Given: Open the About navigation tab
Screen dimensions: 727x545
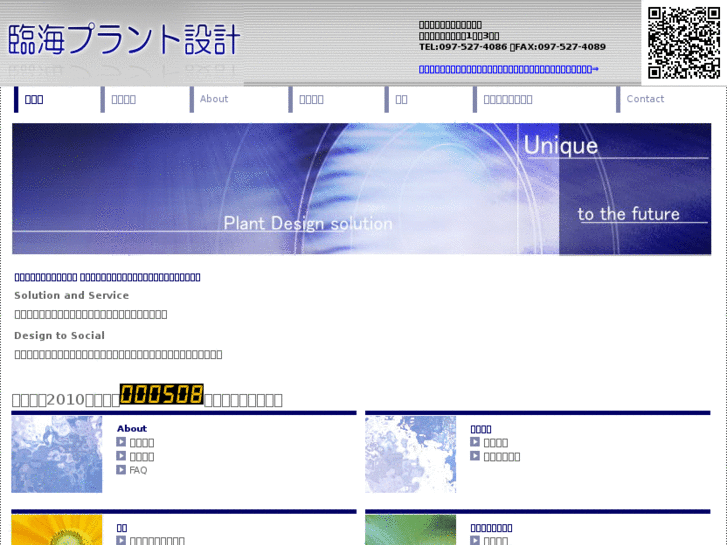Looking at the screenshot, I should coord(214,99).
